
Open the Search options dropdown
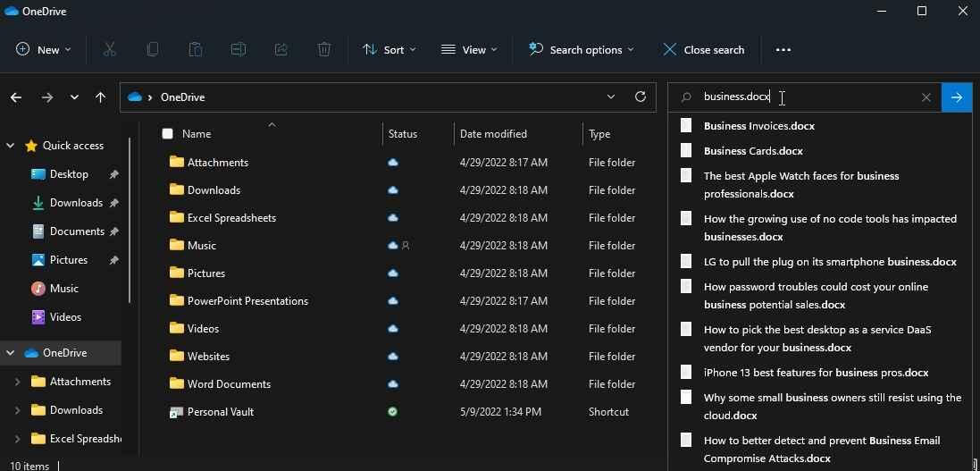pyautogui.click(x=582, y=49)
